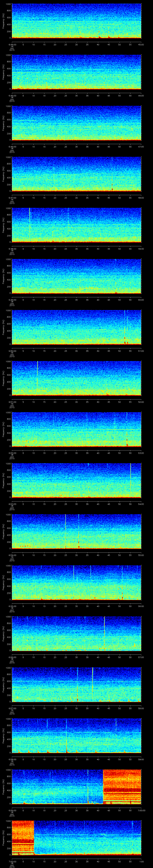This screenshot has width=153, height=868.
Task: Click the 6:59:00 time axis label
Action: point(12,811)
